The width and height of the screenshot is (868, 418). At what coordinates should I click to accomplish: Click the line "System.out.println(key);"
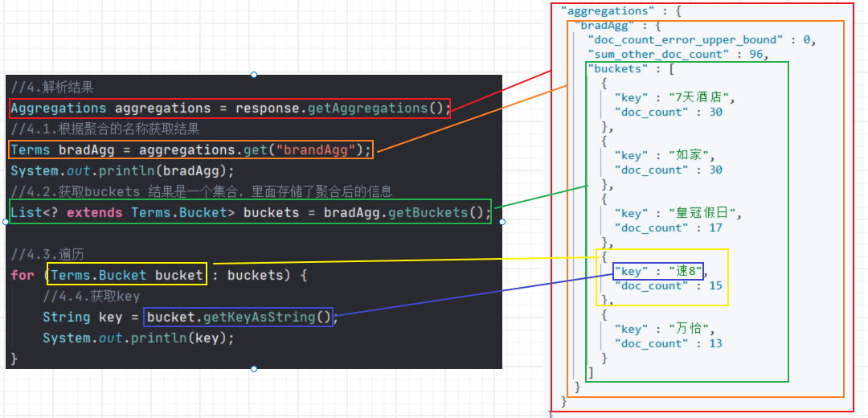pyautogui.click(x=138, y=338)
